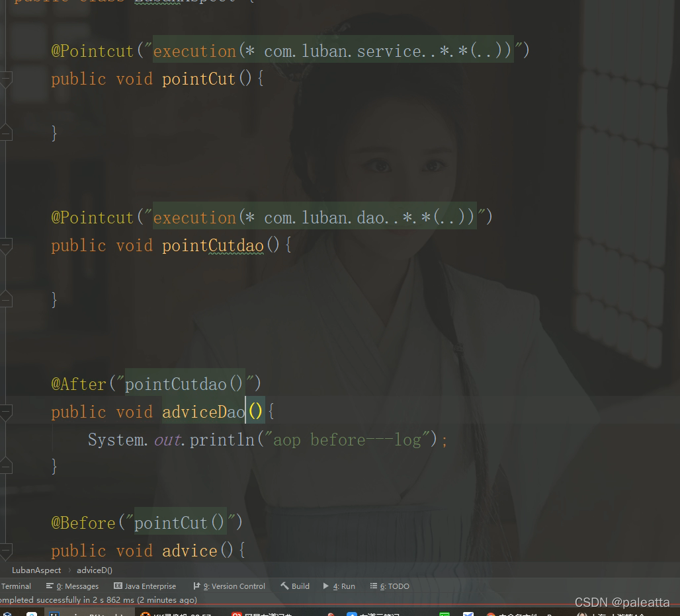Click the fold end marker of pointCut()
Screen dimensions: 680x616
6,133
